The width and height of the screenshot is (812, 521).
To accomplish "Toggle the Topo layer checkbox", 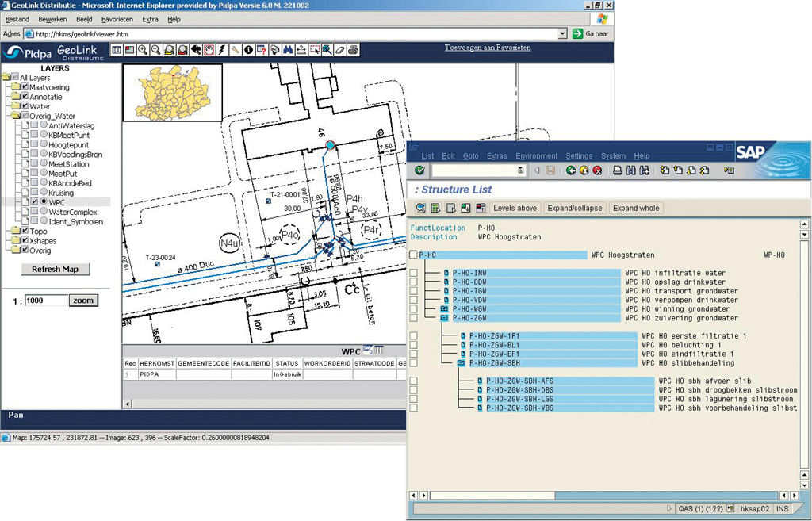I will pyautogui.click(x=24, y=232).
